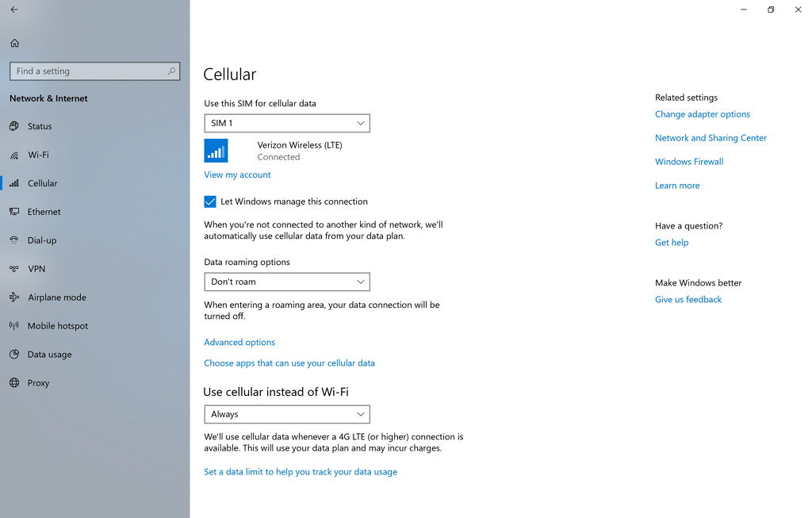The image size is (812, 518).
Task: Open View my account link
Action: tap(237, 175)
